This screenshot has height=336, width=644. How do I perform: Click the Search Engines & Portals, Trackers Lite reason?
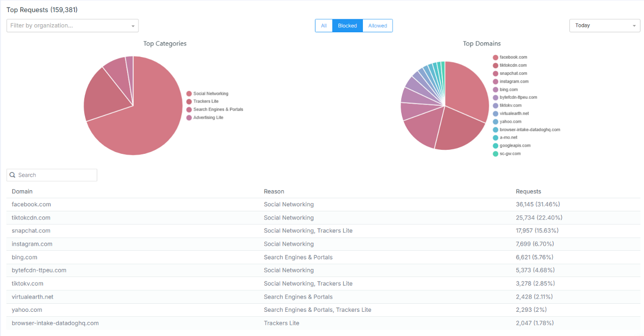[317, 310]
